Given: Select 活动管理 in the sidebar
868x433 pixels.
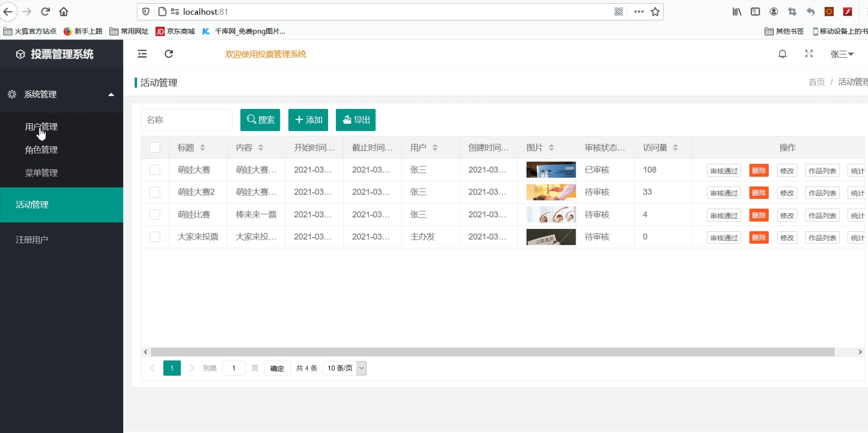Looking at the screenshot, I should [62, 205].
